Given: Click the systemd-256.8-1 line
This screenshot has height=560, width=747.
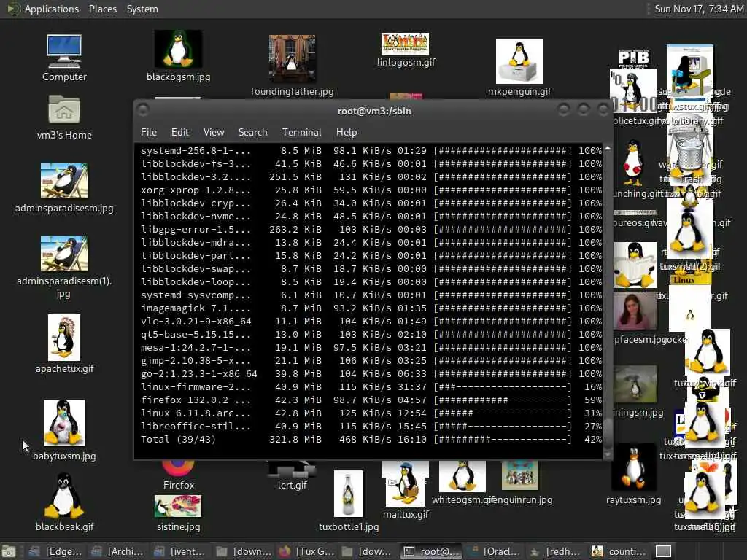Looking at the screenshot, I should pos(371,151).
